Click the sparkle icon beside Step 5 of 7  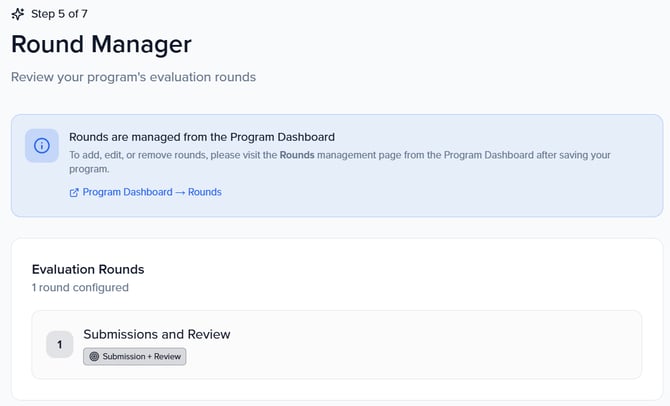(x=18, y=14)
